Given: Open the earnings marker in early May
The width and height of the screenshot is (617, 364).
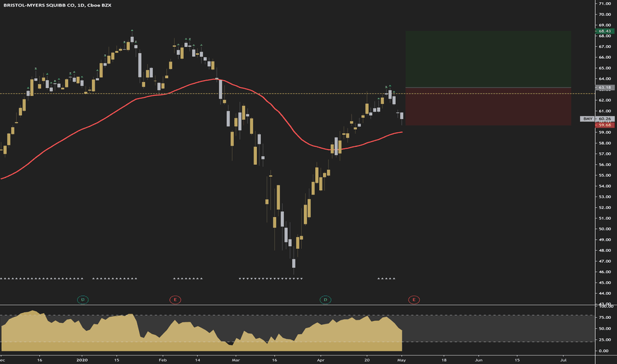Looking at the screenshot, I should [414, 300].
